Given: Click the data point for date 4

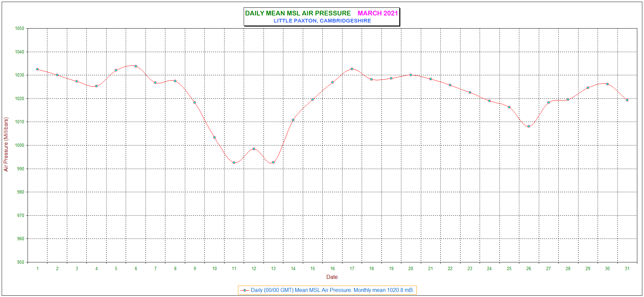Looking at the screenshot, I should click(96, 86).
